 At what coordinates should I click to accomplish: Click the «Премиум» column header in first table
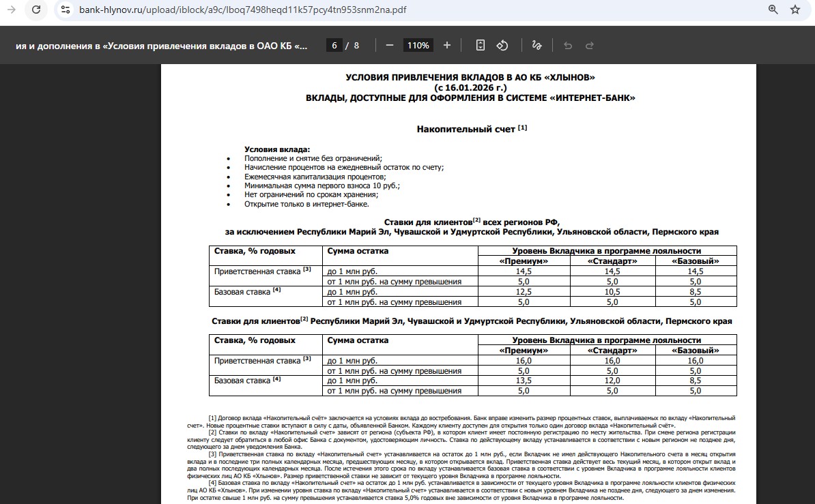[524, 261]
